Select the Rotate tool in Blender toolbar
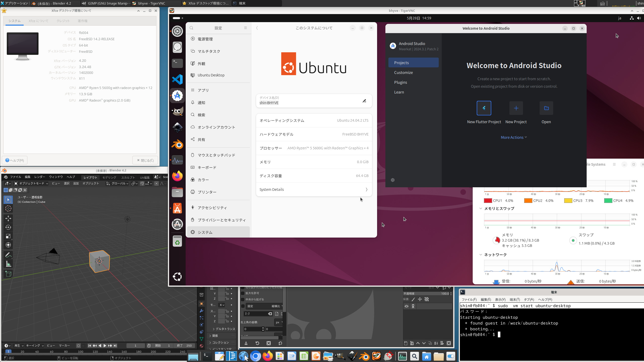Screen dimensions: 644x362 (x=8, y=227)
